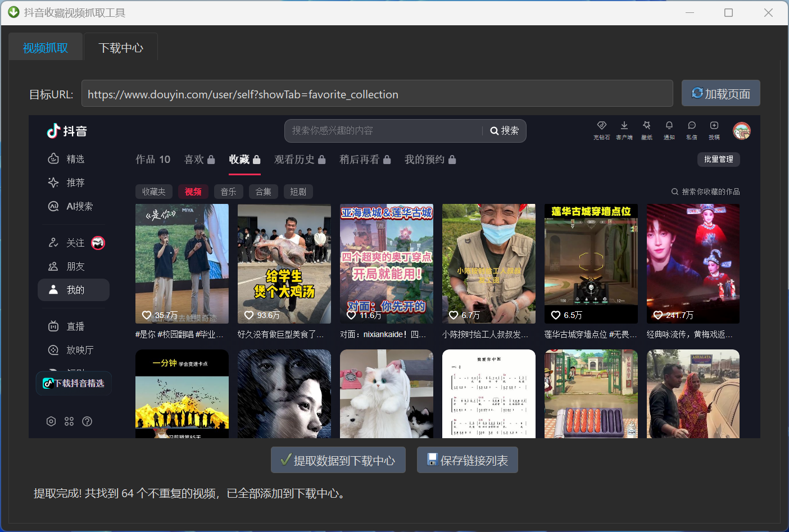Screen dimensions: 789x532
Task: Click 保存链接列表 button
Action: click(x=467, y=460)
